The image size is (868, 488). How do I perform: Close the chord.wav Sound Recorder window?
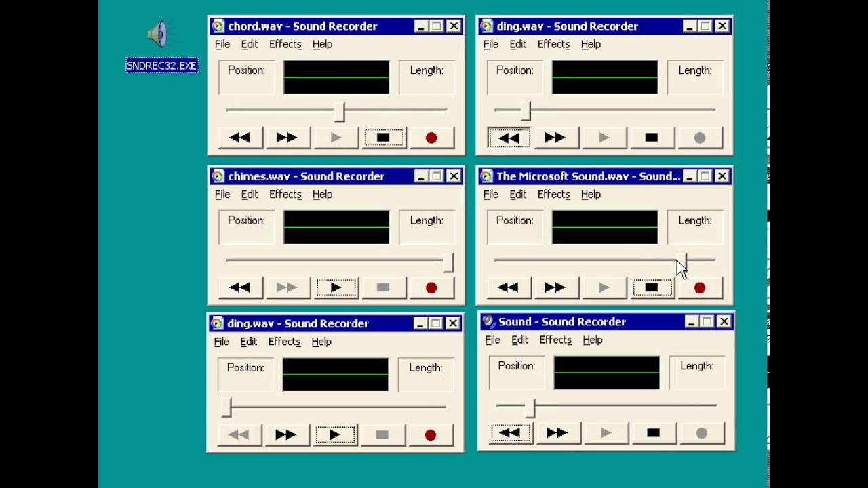point(454,26)
